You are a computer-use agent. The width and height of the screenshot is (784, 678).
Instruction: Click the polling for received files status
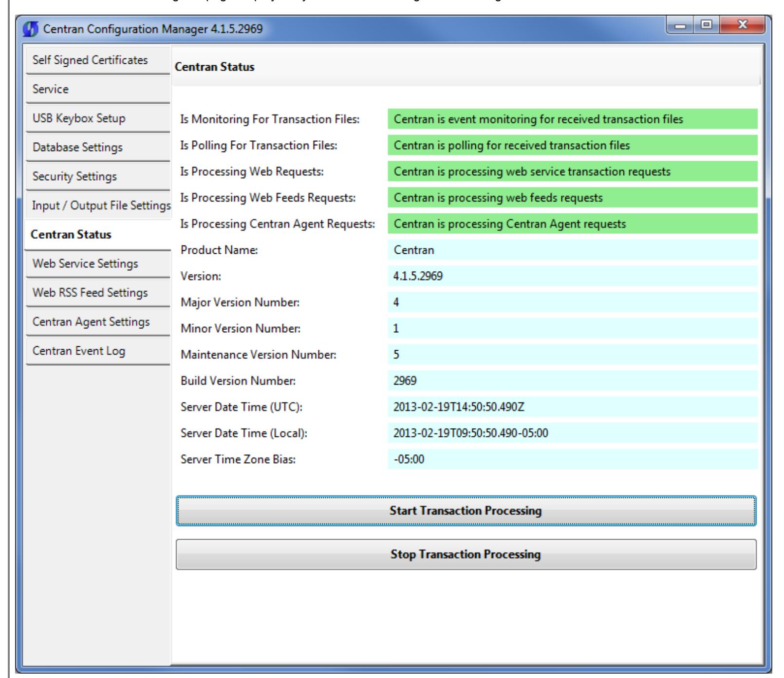(573, 145)
